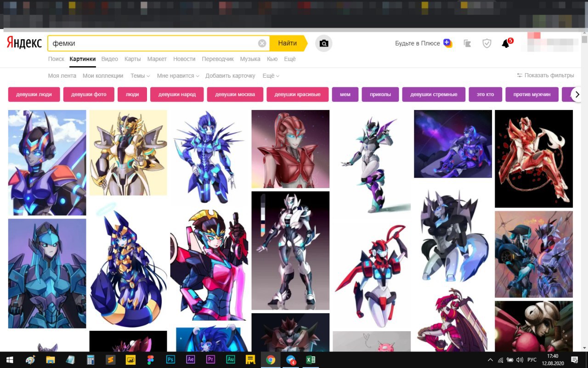
Task: Open the Маркет tab
Action: click(157, 59)
